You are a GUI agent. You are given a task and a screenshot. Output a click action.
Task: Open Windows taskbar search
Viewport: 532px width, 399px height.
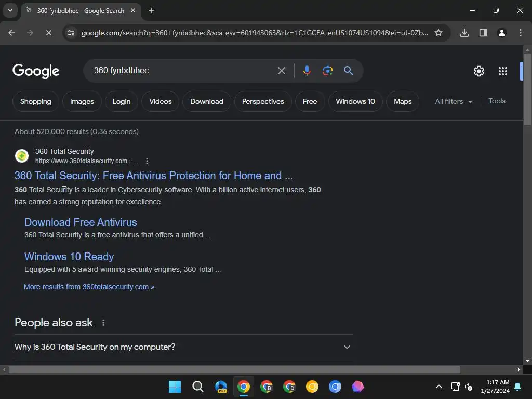click(198, 387)
